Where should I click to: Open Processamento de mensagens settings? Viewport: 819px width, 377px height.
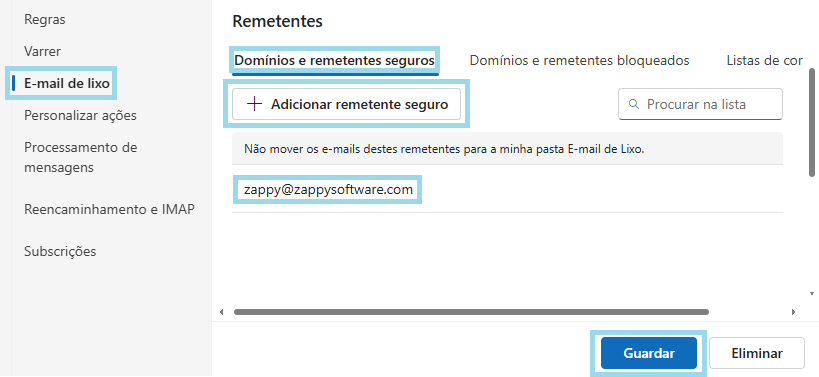(80, 157)
